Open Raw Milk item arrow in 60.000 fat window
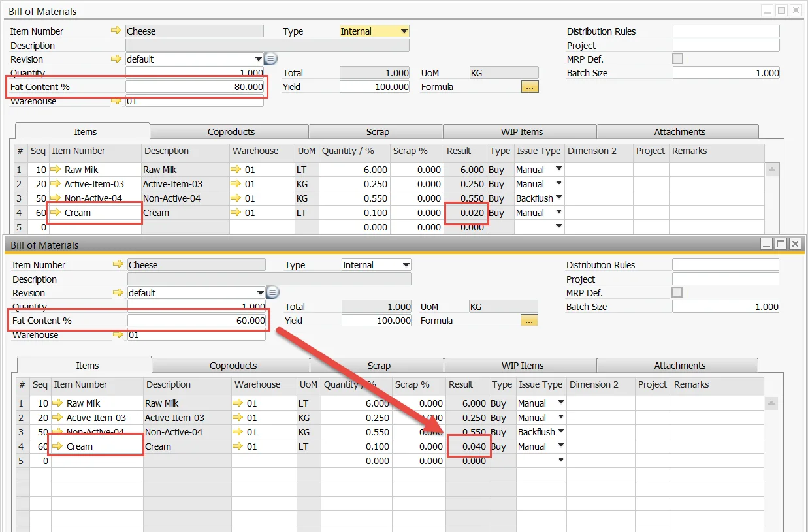This screenshot has width=808, height=532. click(58, 403)
